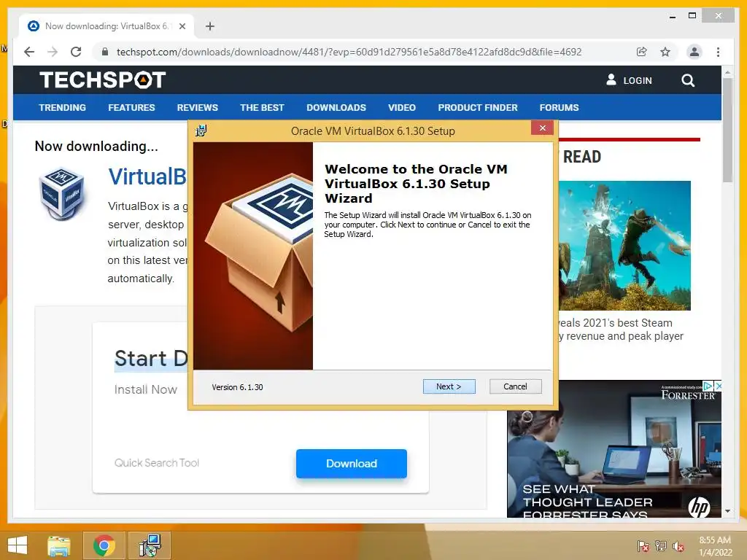Go forward in Chrome browser

53,52
